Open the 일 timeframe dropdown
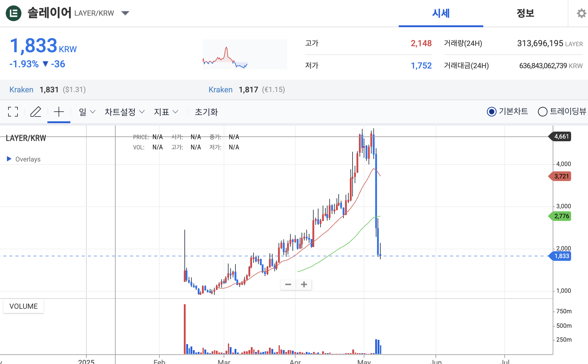The image size is (588, 364). click(86, 112)
